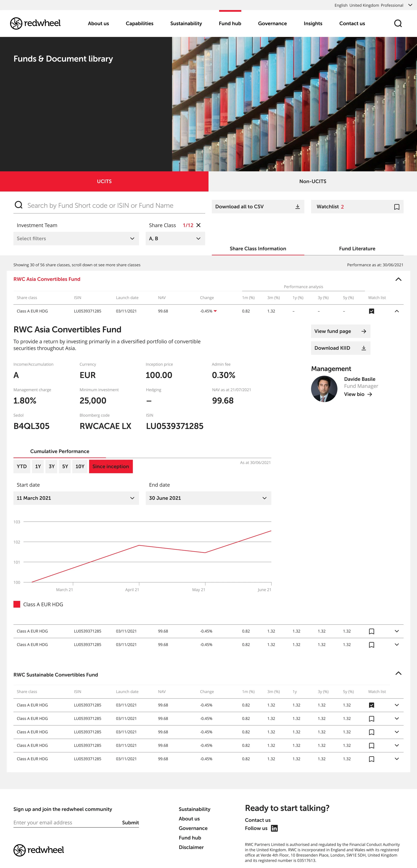The height and width of the screenshot is (868, 417).
Task: Click the download icon in Download all to CSV
Action: coord(297,206)
